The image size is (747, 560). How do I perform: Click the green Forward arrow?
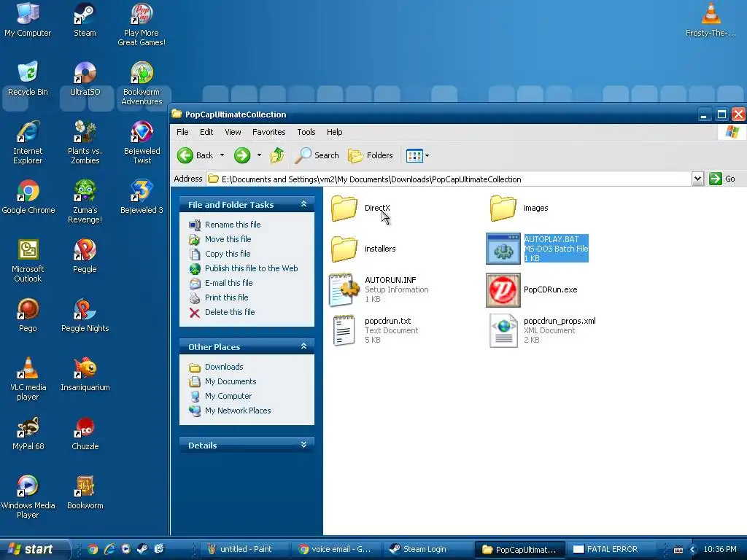click(242, 155)
